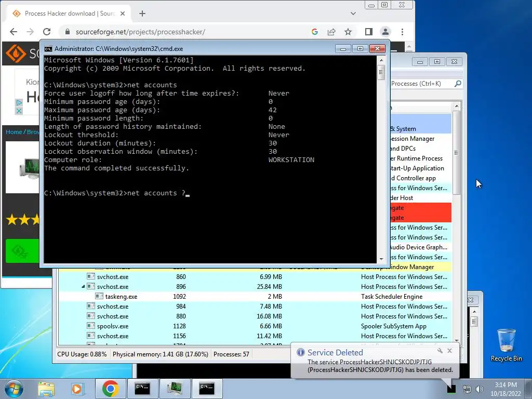Click the Home breadcrumb link
532x399 pixels.
pyautogui.click(x=14, y=132)
